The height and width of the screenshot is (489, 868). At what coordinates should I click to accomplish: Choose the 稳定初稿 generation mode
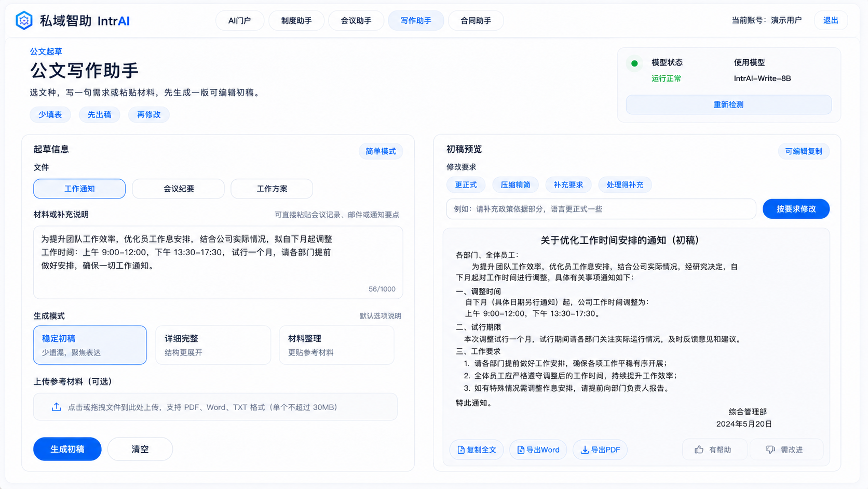tap(90, 345)
